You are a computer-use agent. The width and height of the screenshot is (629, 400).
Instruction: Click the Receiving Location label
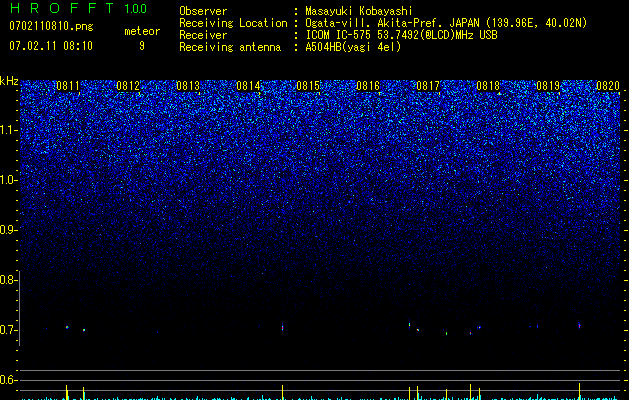[x=233, y=23]
